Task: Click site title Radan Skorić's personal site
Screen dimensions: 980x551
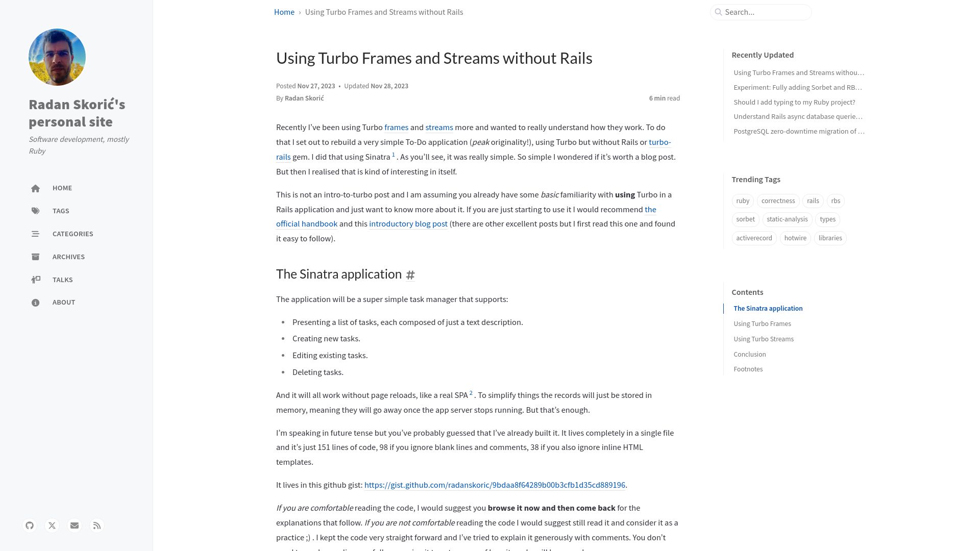Action: coord(77,113)
